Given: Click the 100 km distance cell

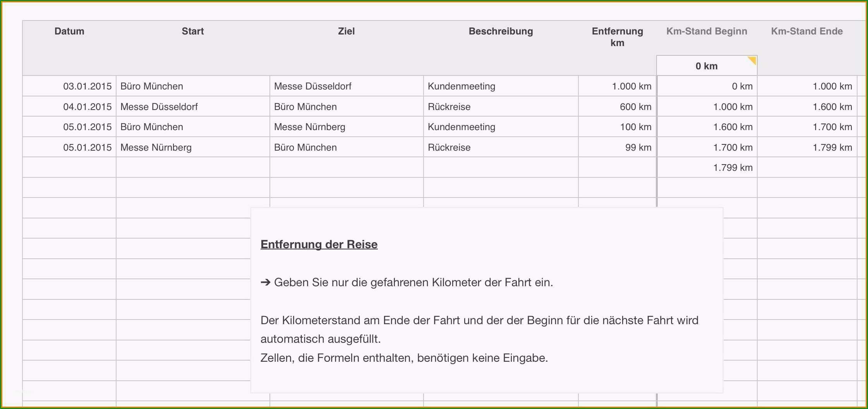Looking at the screenshot, I should coord(617,127).
